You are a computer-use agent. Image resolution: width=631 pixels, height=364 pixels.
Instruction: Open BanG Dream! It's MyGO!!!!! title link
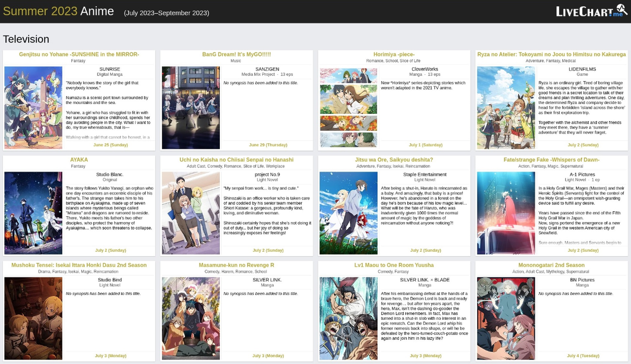pos(237,55)
